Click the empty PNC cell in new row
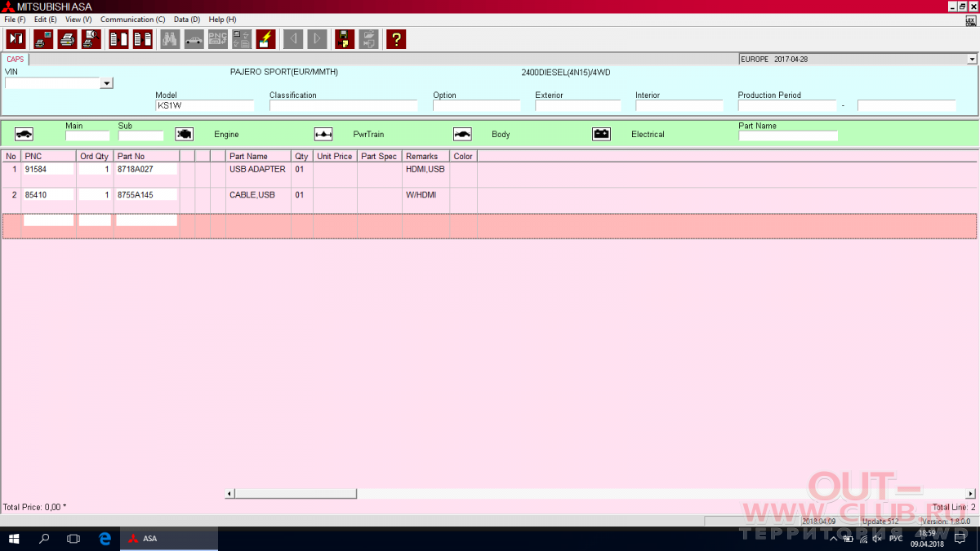Screen dimensions: 980x551 click(49, 220)
